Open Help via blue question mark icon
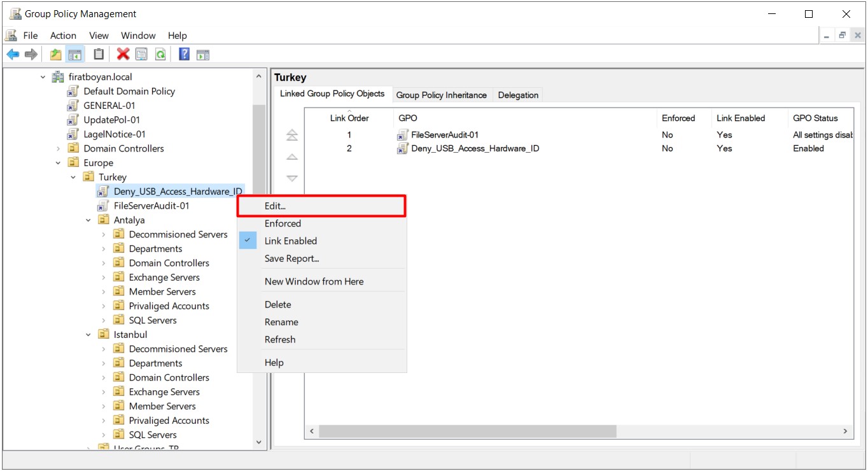This screenshot has height=471, width=868. tap(185, 55)
